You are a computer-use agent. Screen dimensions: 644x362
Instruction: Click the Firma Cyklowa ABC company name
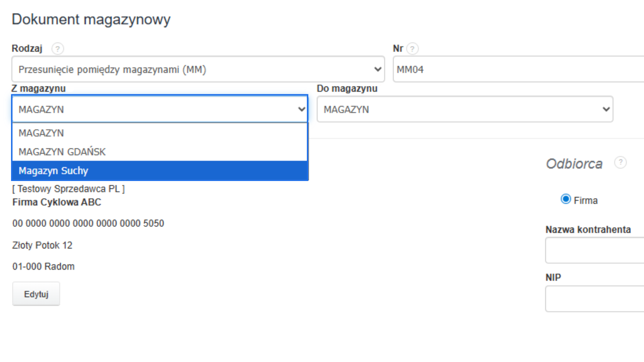coord(57,202)
